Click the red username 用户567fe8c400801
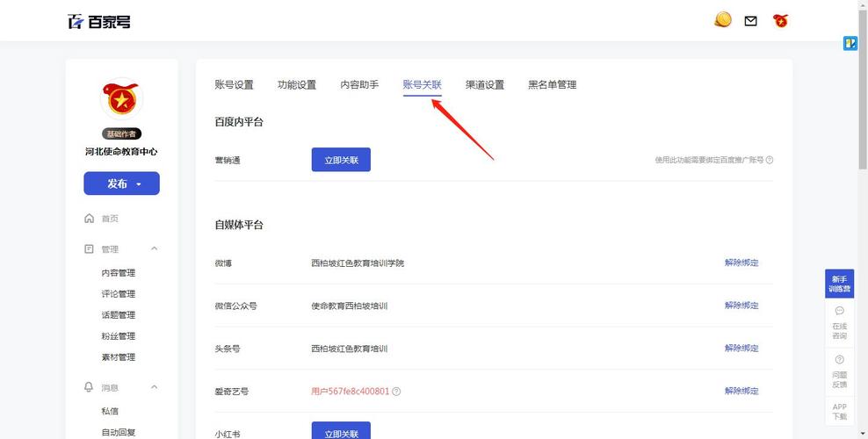868x439 pixels. [351, 392]
